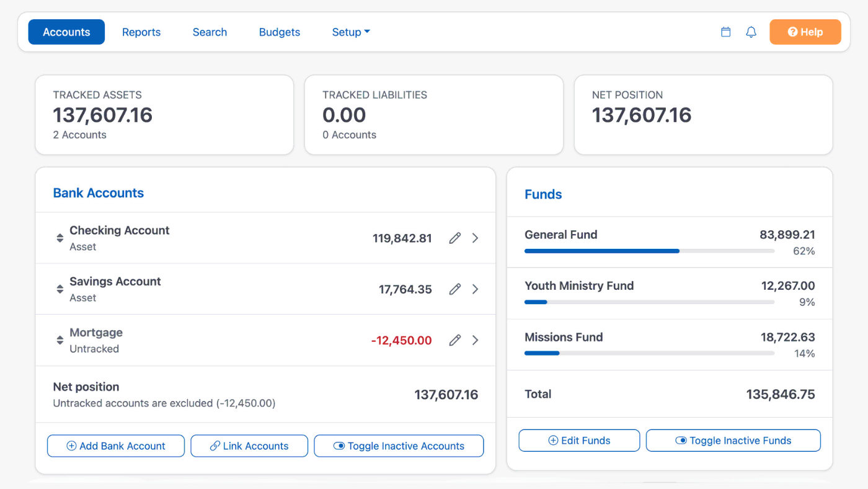
Task: Click the Checking Account balance 119,842.81
Action: click(402, 238)
